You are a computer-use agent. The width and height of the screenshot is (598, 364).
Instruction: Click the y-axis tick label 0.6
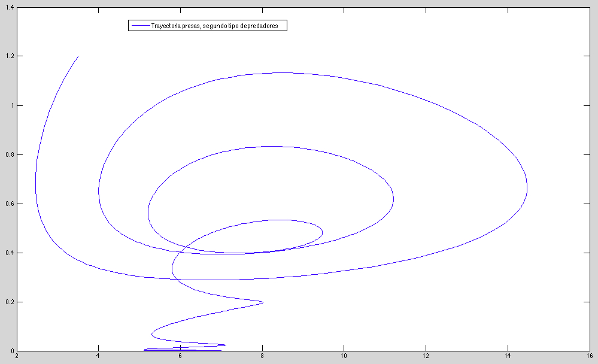tap(8, 204)
